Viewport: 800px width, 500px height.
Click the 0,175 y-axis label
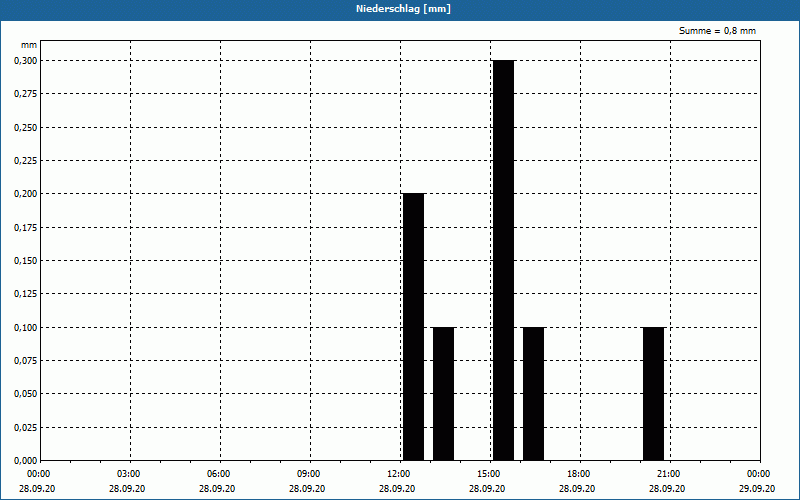[x=26, y=228]
